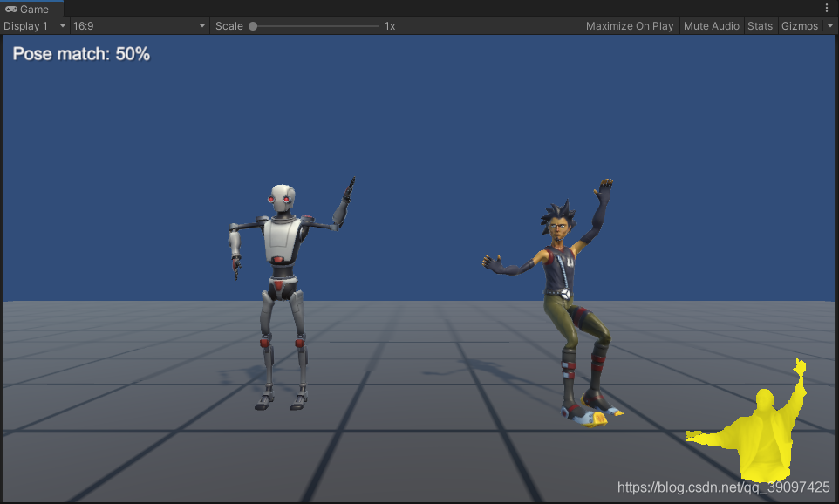
Task: Select the gamepad icon on the Game tab
Action: pyautogui.click(x=11, y=9)
